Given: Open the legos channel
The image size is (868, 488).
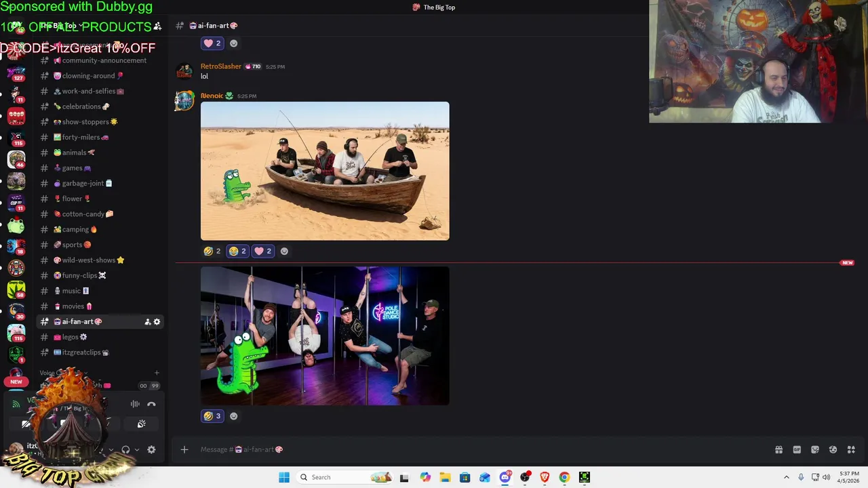Looking at the screenshot, I should click(x=100, y=337).
